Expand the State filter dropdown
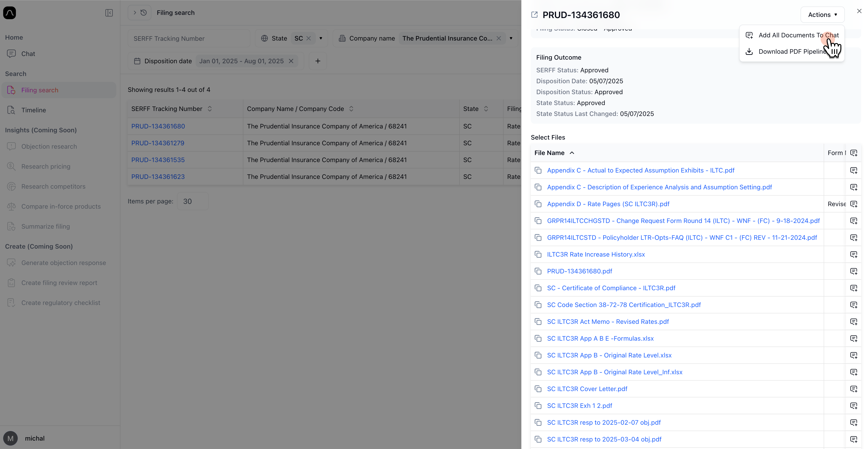The height and width of the screenshot is (449, 868). 321,38
